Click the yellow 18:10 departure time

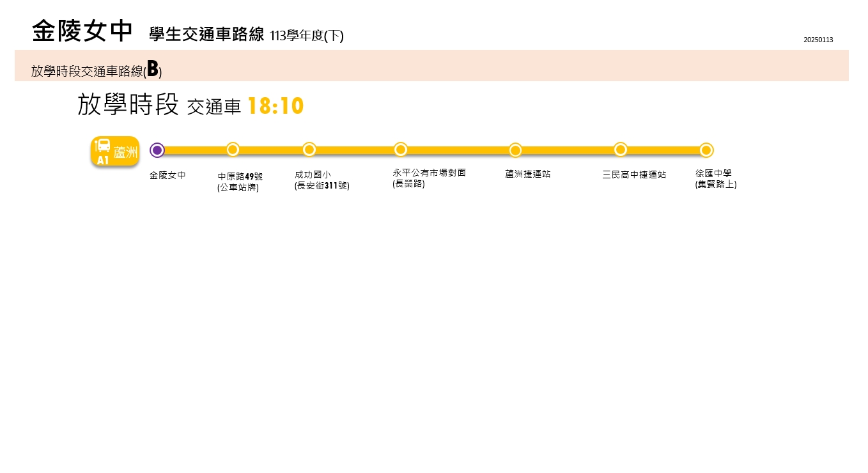pyautogui.click(x=275, y=106)
